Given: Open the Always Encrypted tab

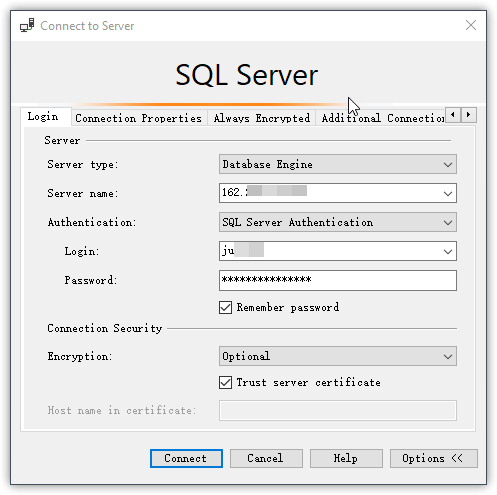Looking at the screenshot, I should [262, 118].
